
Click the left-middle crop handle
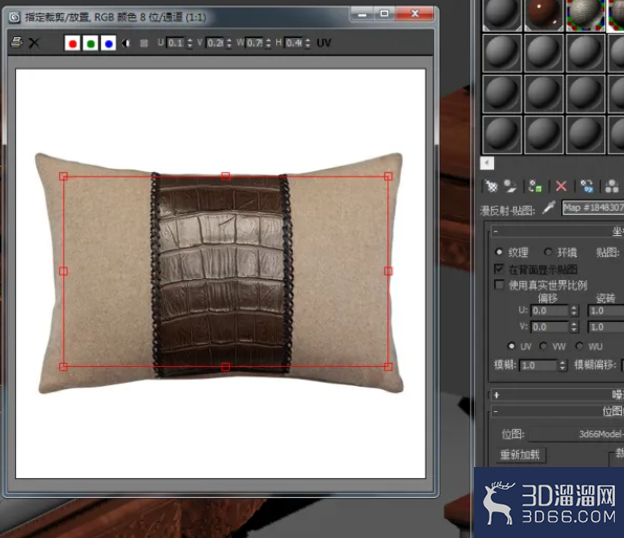coord(63,271)
